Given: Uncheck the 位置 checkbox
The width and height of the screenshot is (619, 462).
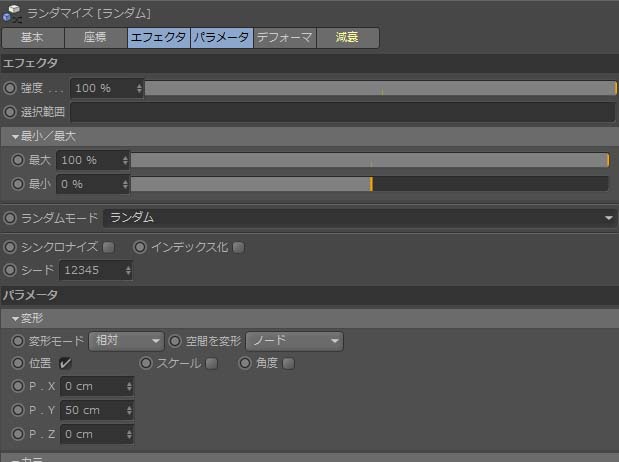Looking at the screenshot, I should (65, 364).
